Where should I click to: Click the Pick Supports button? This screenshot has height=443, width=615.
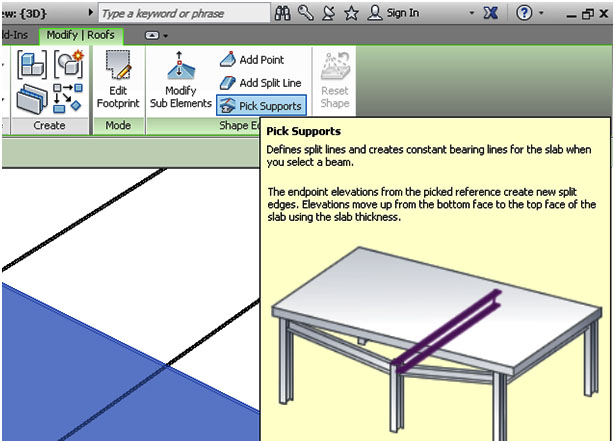click(260, 105)
